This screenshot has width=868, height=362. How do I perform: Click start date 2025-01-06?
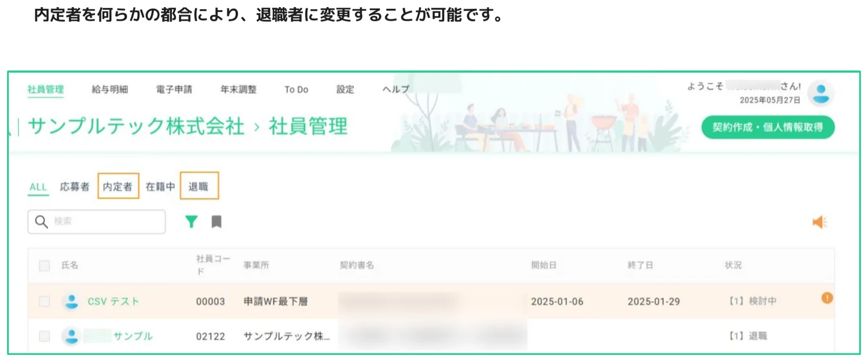click(x=557, y=301)
